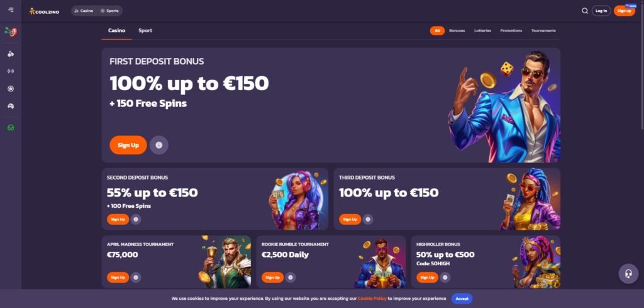Open the live broadcast sidebar icon

click(x=11, y=71)
